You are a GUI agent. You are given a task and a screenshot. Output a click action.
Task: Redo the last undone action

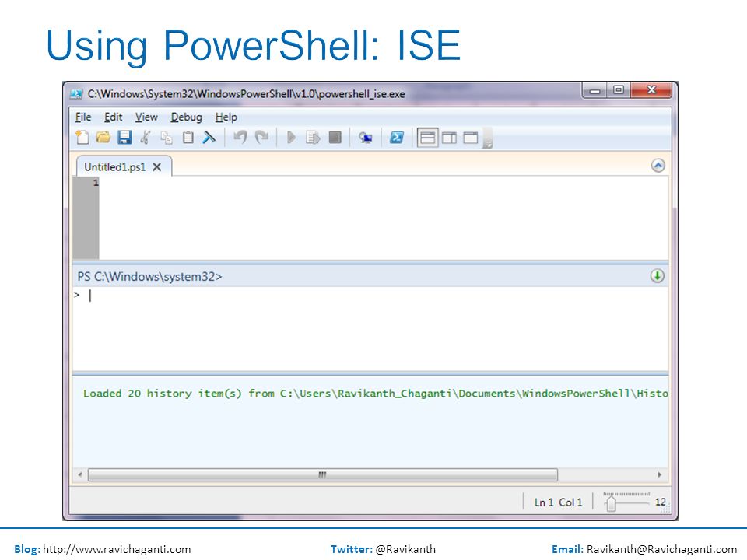(261, 138)
